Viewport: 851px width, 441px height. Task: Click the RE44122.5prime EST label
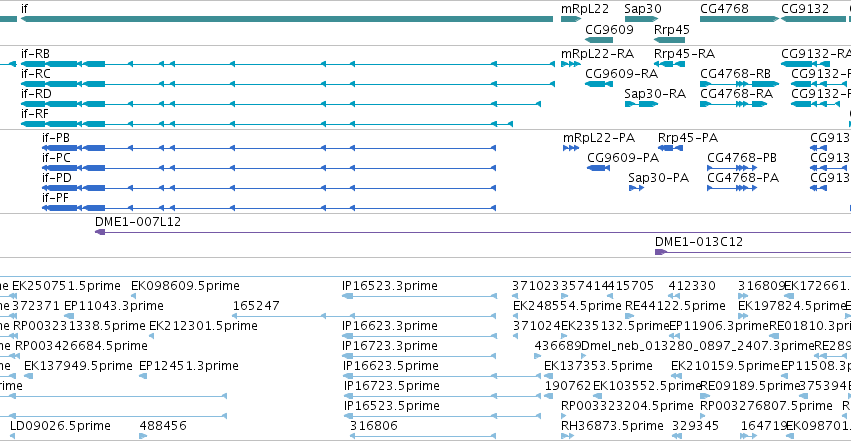675,306
